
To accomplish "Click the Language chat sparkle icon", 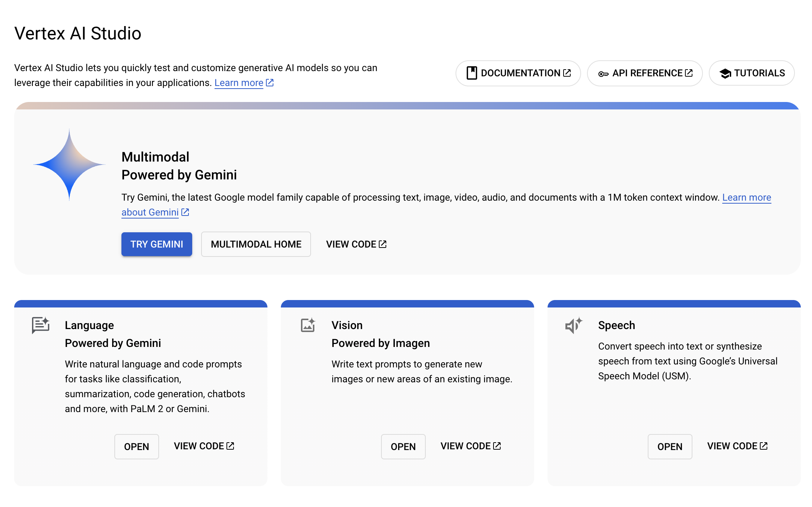I will pos(41,325).
